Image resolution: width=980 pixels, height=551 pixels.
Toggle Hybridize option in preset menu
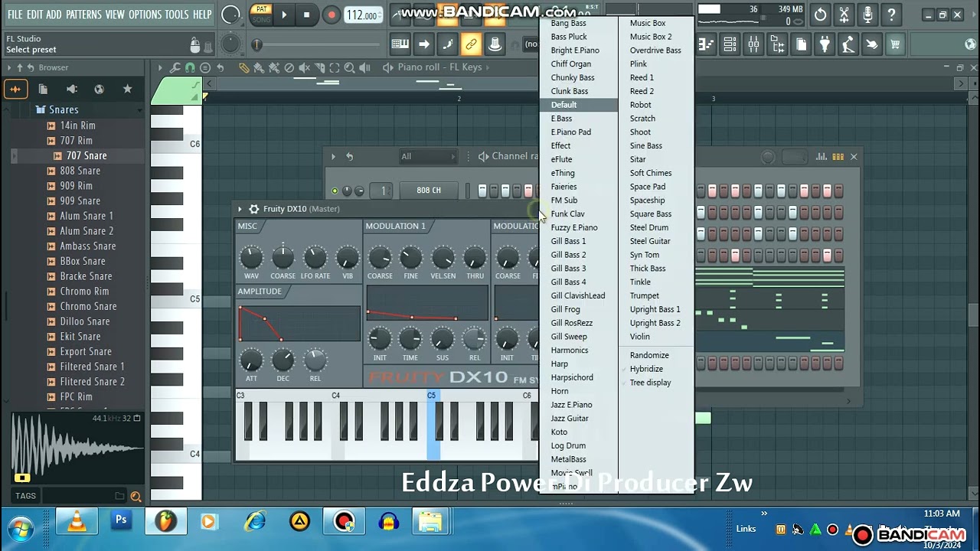coord(646,369)
